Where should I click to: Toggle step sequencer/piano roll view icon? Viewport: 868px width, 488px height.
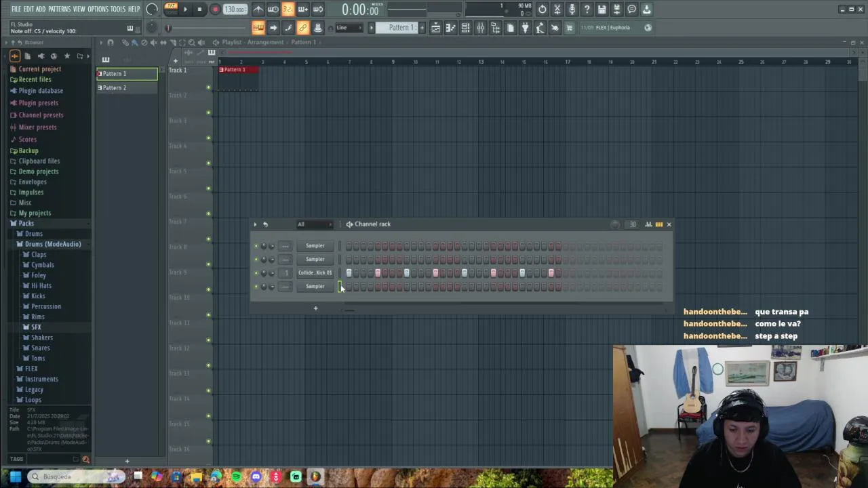point(658,224)
